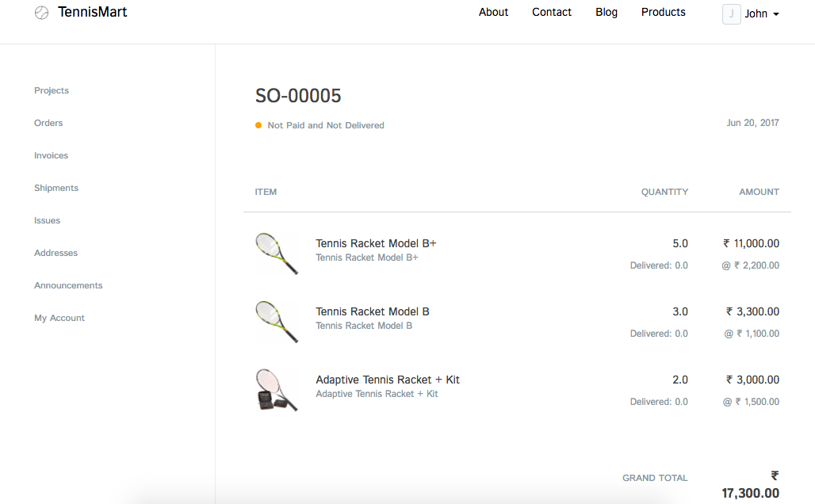Screen dimensions: 815x504
Task: Go to Orders in the sidebar
Action: (x=48, y=123)
